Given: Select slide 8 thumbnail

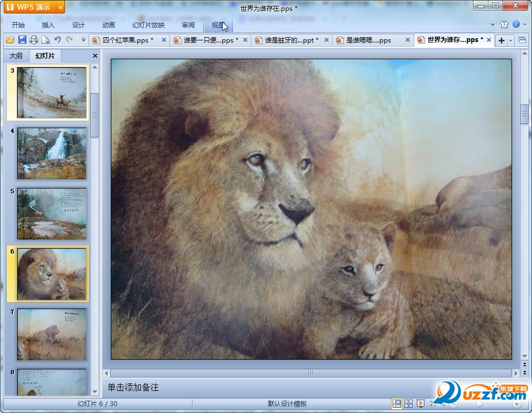Looking at the screenshot, I should tap(52, 382).
